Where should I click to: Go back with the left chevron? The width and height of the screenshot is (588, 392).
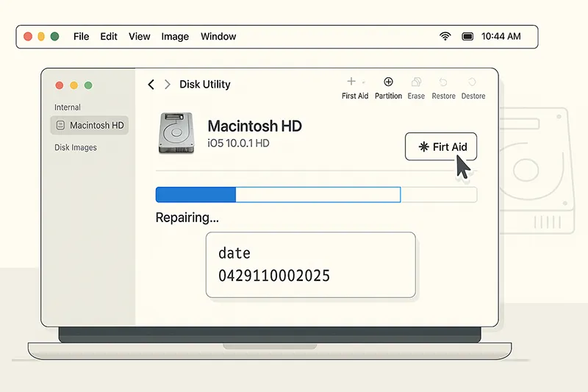(151, 85)
